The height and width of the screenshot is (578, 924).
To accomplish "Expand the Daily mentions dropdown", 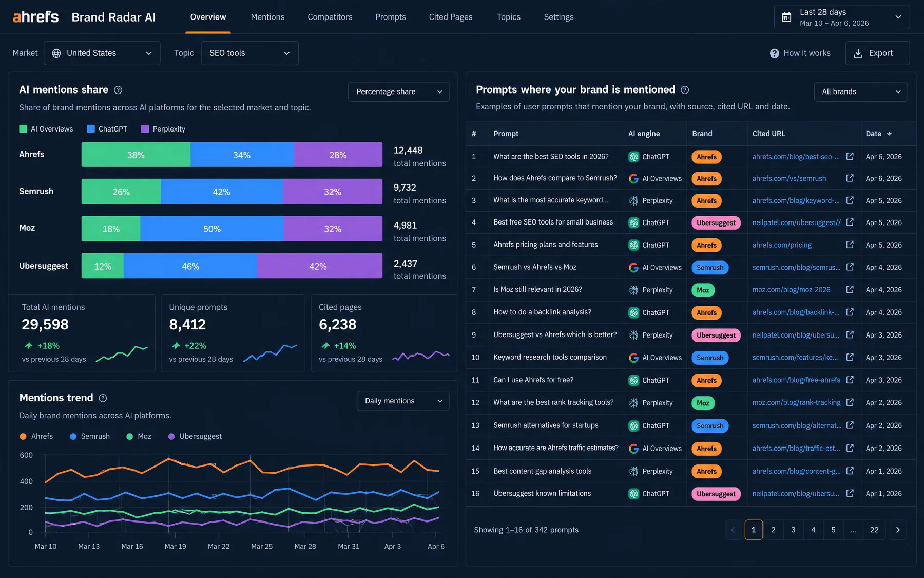I will [403, 401].
